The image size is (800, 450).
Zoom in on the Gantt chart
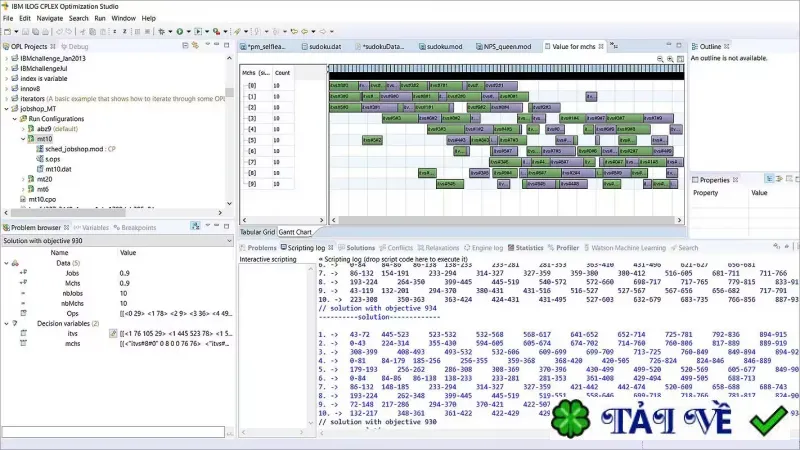click(670, 59)
